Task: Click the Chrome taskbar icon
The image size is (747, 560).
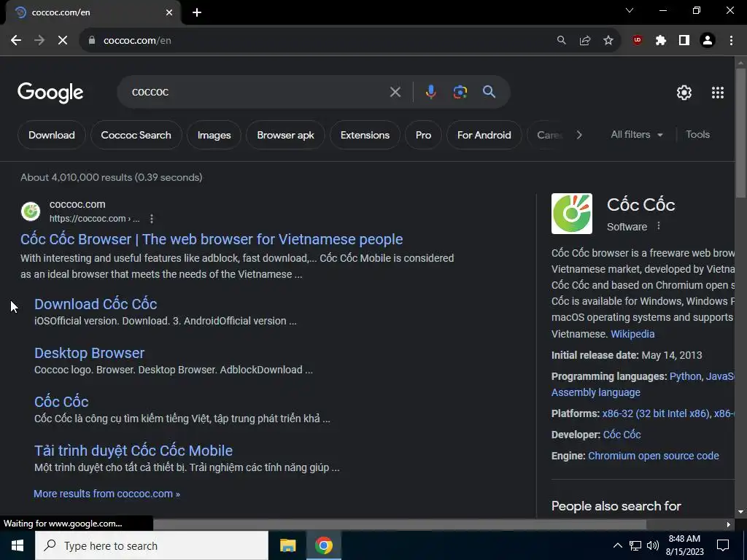Action: (x=323, y=545)
